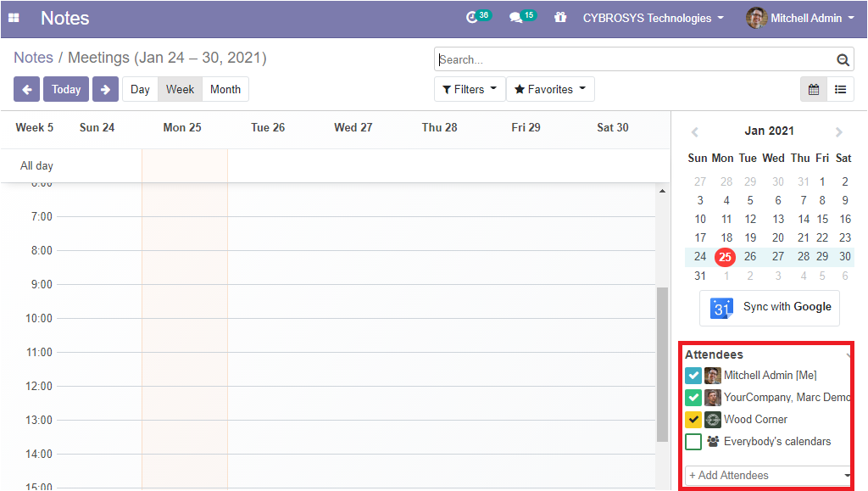Switch to Day view

click(x=140, y=89)
